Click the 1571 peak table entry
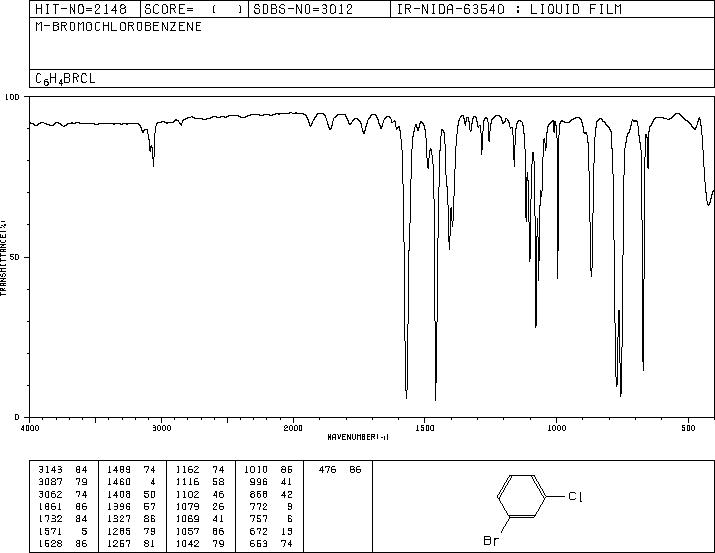The height and width of the screenshot is (553, 715). coord(63,532)
